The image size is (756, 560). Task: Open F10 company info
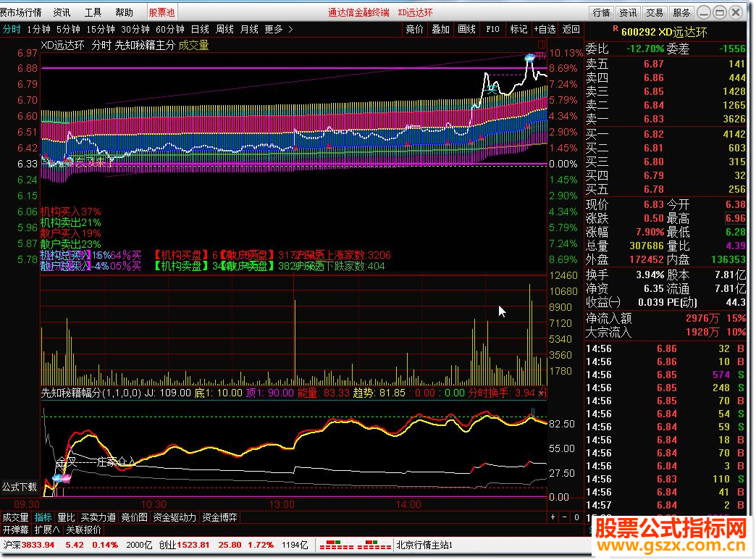click(492, 30)
